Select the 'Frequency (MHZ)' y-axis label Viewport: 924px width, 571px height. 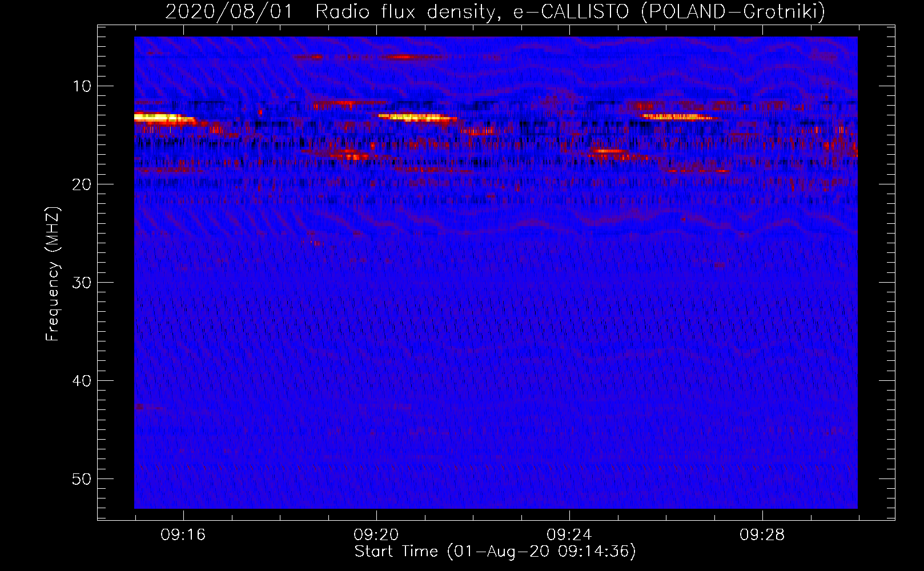click(x=52, y=274)
